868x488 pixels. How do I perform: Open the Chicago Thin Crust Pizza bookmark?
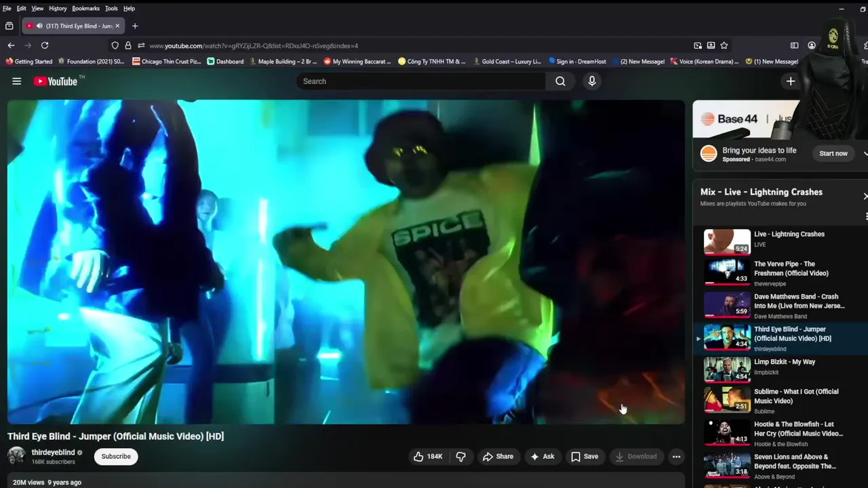[167, 62]
